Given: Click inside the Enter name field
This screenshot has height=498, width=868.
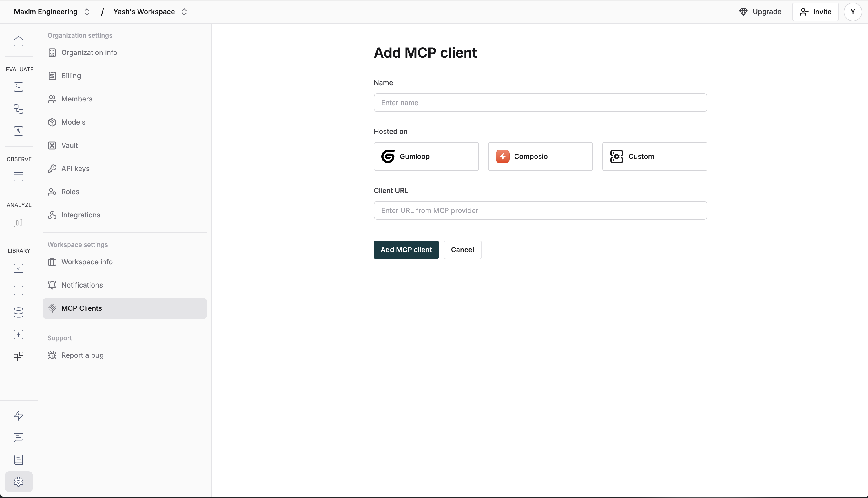Looking at the screenshot, I should (540, 103).
